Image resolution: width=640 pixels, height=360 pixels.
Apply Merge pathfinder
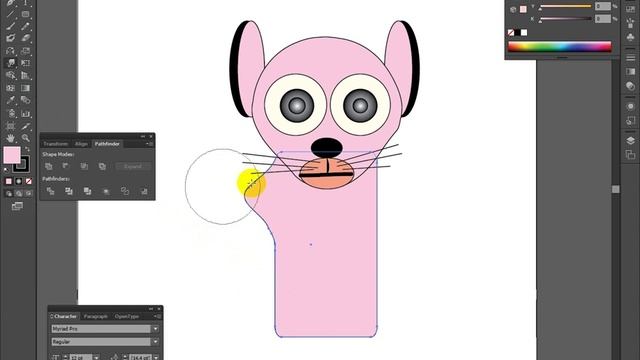[87, 191]
